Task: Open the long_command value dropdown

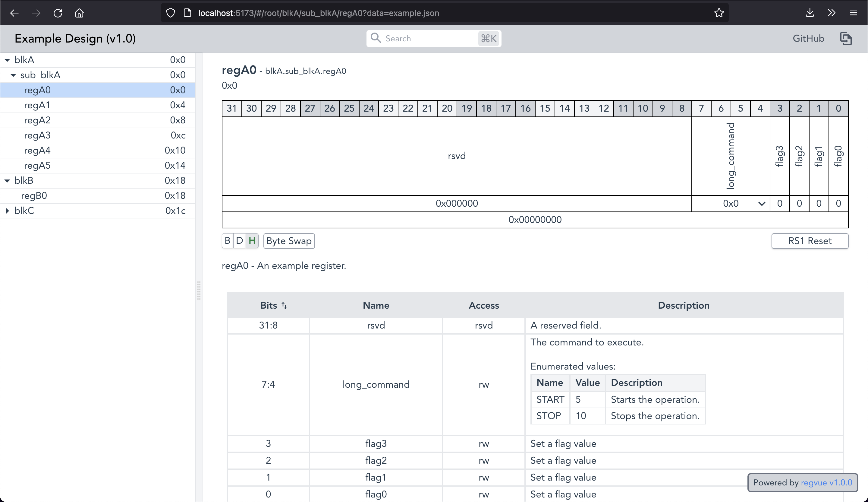Action: pos(762,203)
